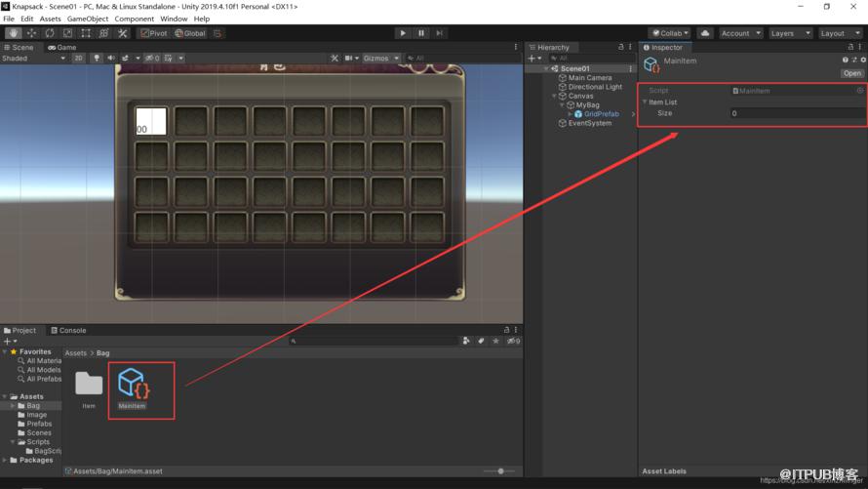This screenshot has width=868, height=489.
Task: Click the Script object picker circle
Action: pyautogui.click(x=860, y=90)
